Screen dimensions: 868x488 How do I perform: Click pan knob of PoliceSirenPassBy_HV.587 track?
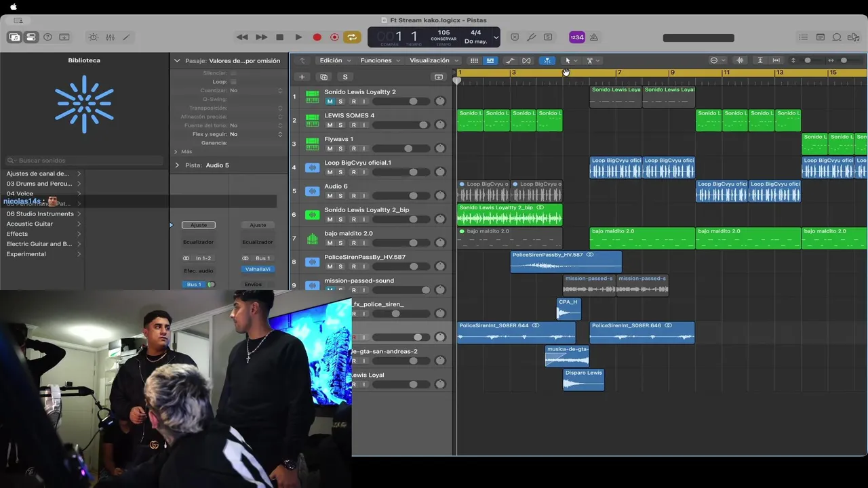tap(440, 266)
